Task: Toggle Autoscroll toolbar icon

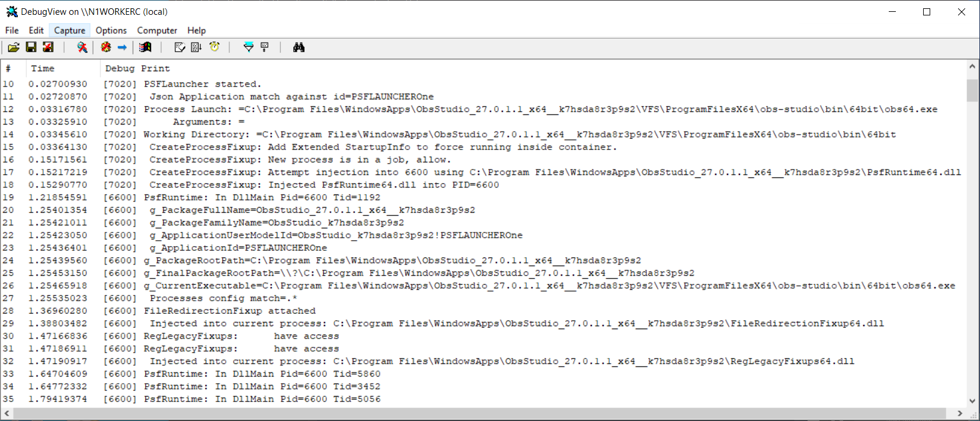Action: pos(196,47)
